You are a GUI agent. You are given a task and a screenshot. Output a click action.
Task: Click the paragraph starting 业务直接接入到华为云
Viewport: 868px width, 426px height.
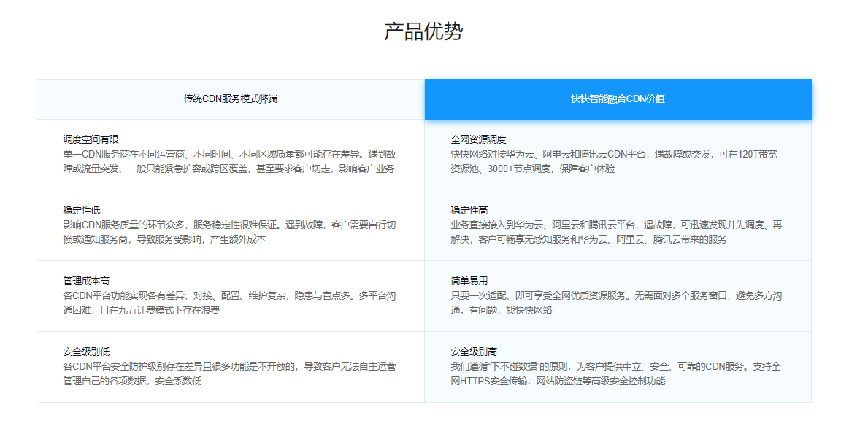click(x=617, y=232)
